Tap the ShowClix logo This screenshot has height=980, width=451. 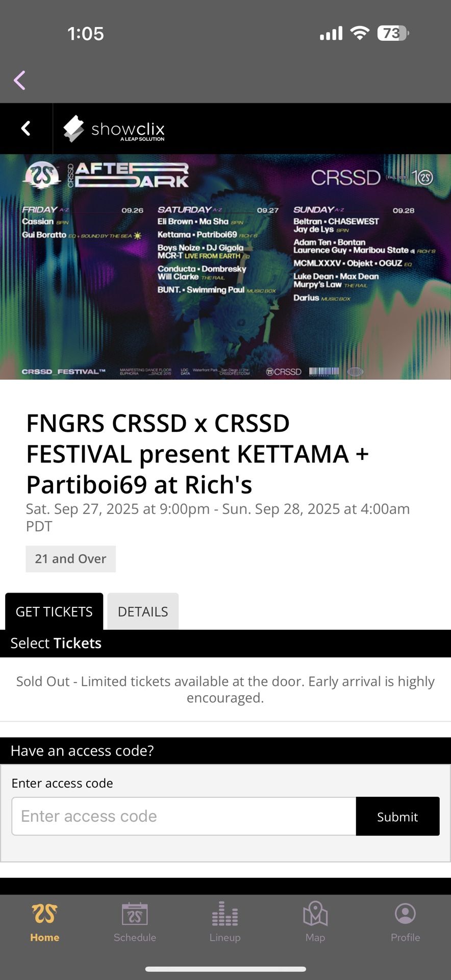pos(114,129)
